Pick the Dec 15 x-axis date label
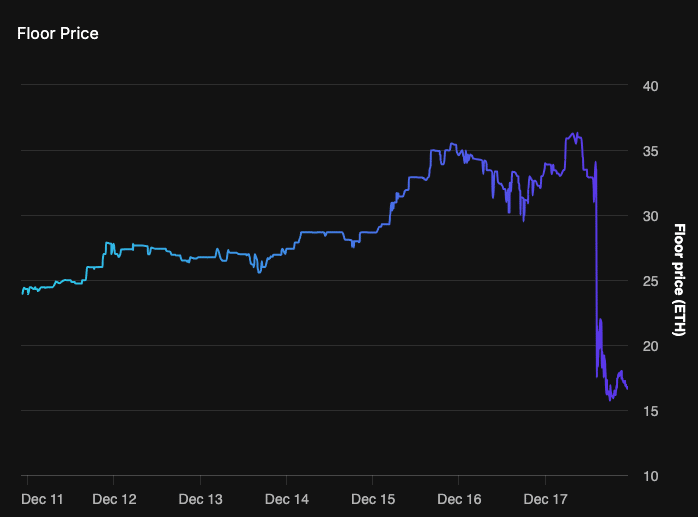 pos(373,499)
